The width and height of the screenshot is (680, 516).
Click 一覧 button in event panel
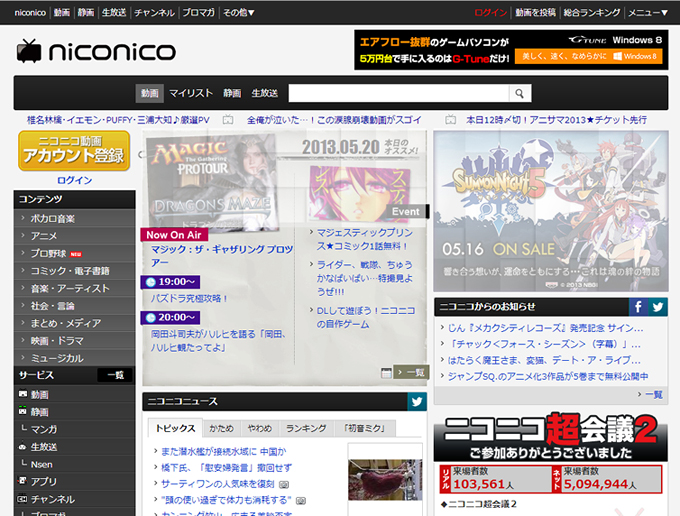[x=411, y=372]
